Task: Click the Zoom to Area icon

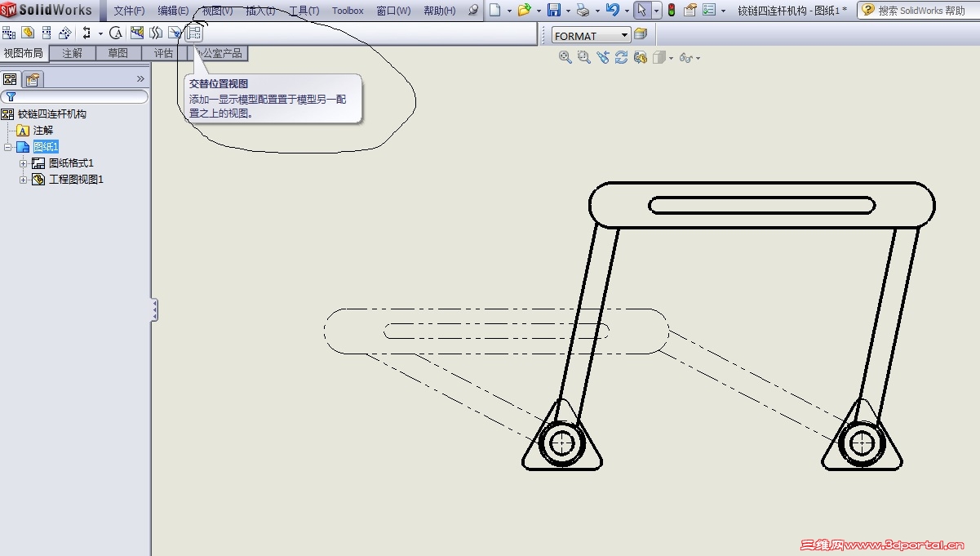Action: point(583,57)
